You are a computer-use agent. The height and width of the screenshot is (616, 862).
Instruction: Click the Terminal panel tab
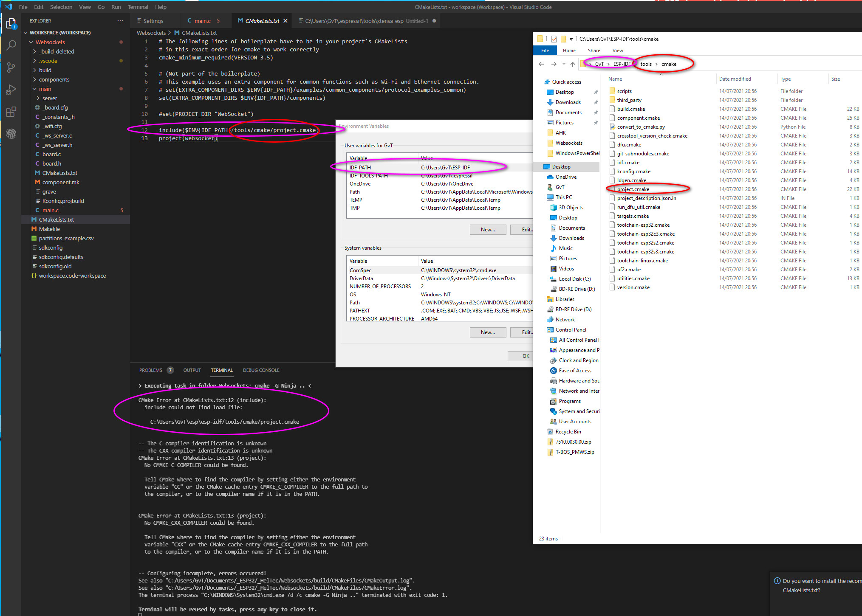point(223,370)
